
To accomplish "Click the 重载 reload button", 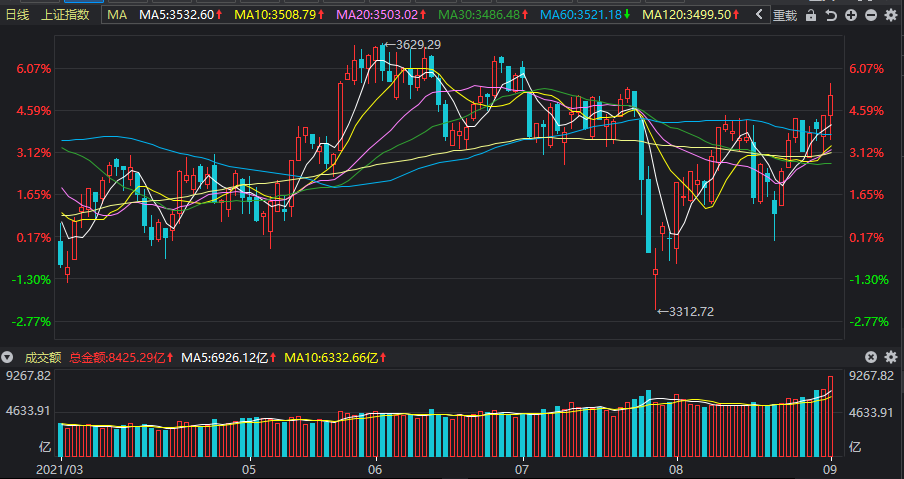I will [785, 16].
